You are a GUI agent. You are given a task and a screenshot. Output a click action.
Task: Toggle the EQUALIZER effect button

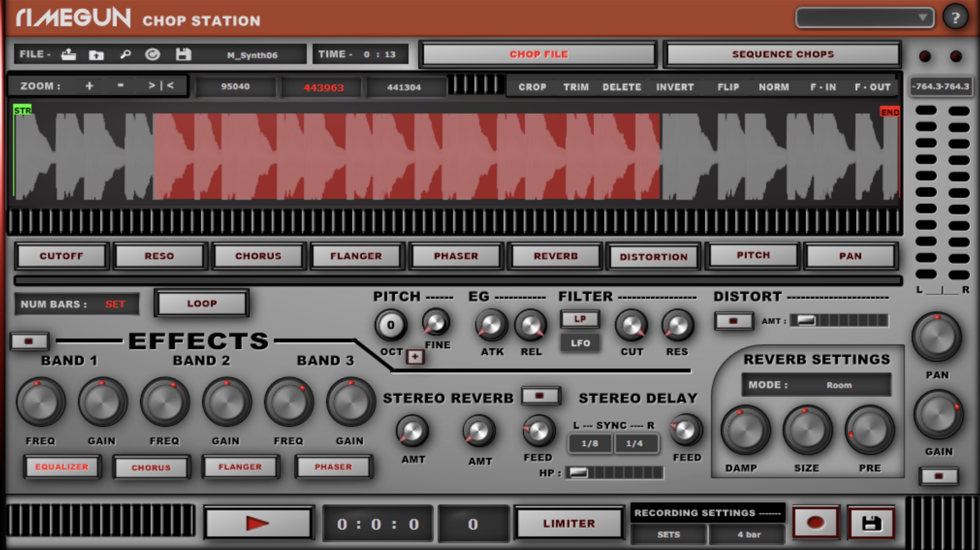62,467
